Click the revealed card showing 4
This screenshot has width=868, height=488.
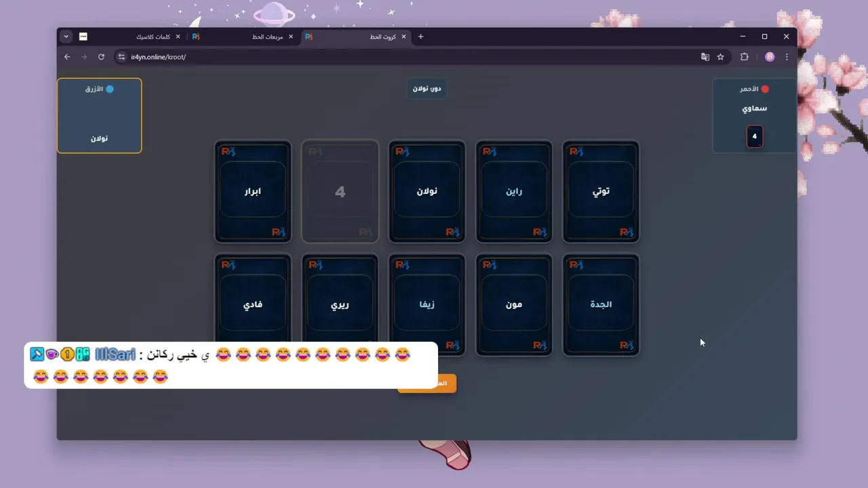(x=340, y=191)
